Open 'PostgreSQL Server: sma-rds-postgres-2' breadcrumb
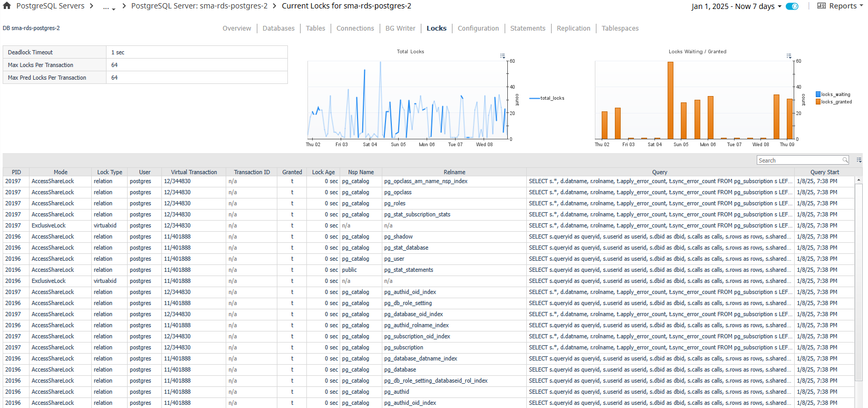Viewport: 868px width, 408px height. (199, 6)
